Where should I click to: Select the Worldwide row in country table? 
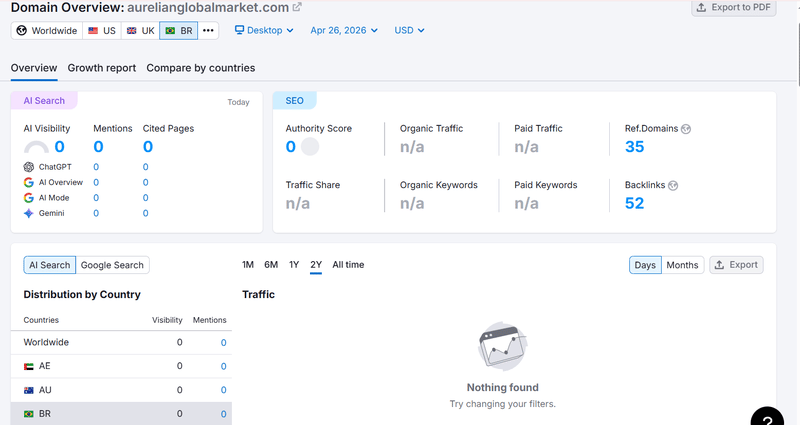[121, 342]
